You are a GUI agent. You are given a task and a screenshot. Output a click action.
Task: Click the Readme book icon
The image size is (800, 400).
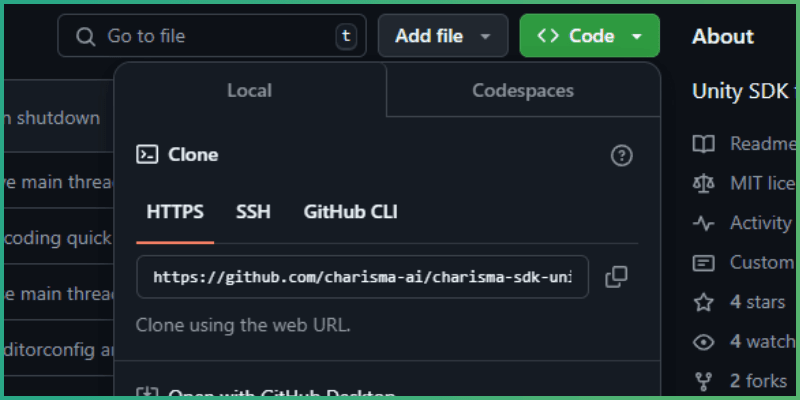pos(704,144)
